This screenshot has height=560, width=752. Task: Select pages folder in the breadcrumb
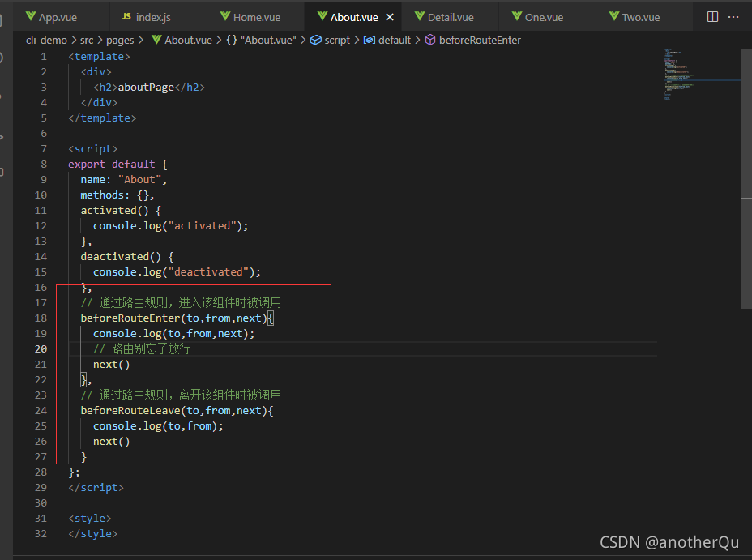click(120, 41)
